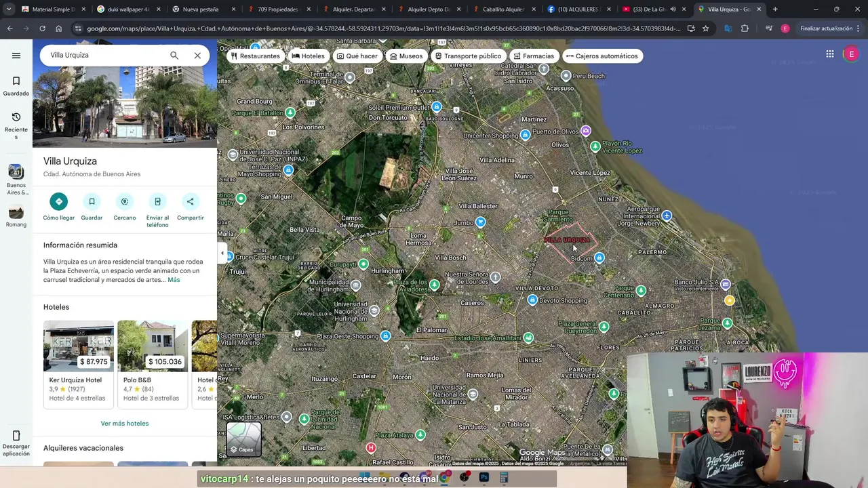This screenshot has height=488, width=868.
Task: Select Qué hacer filter chip
Action: (x=357, y=56)
